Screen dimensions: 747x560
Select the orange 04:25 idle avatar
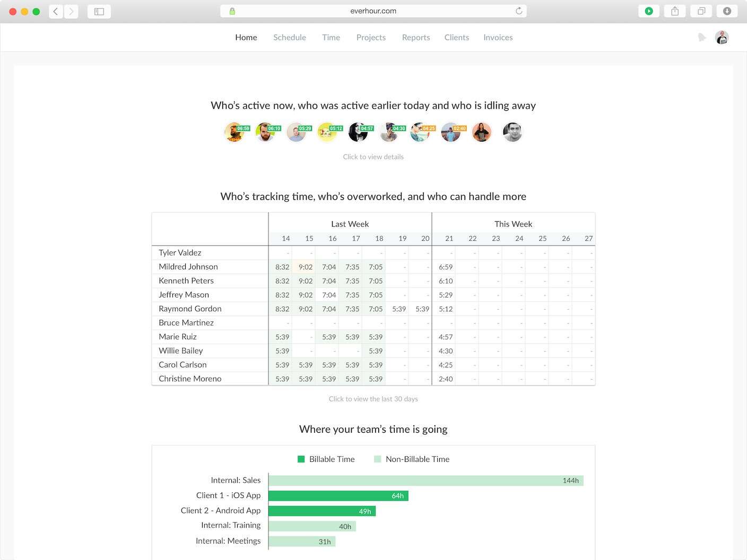click(421, 132)
